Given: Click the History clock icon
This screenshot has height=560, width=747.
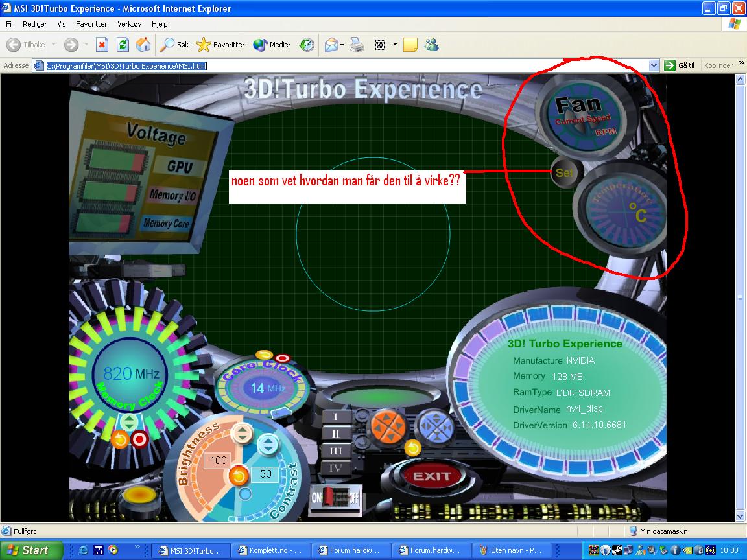Looking at the screenshot, I should tap(307, 45).
